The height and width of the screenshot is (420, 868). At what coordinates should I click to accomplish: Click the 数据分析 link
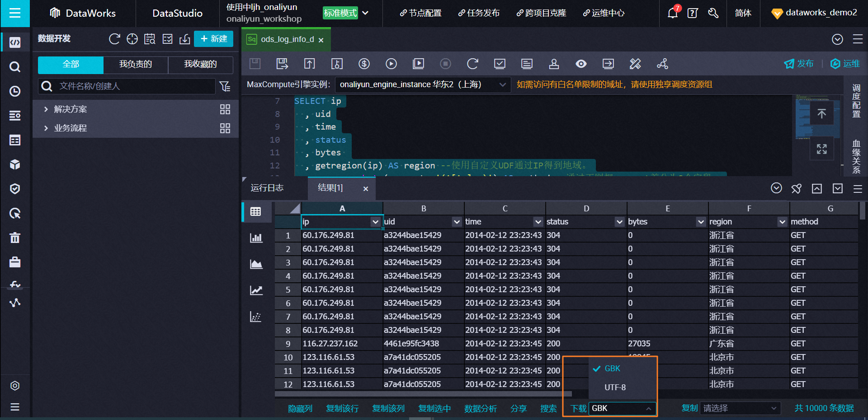(480, 408)
